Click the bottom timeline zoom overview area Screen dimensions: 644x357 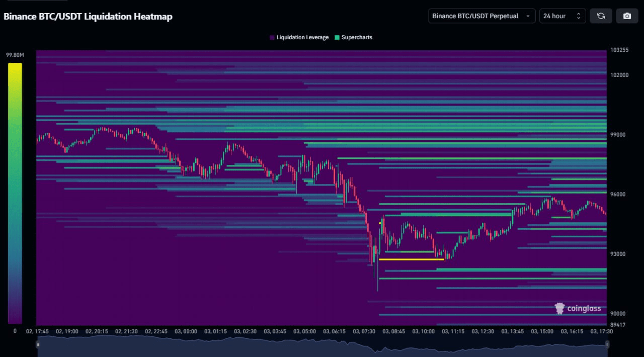(x=323, y=346)
